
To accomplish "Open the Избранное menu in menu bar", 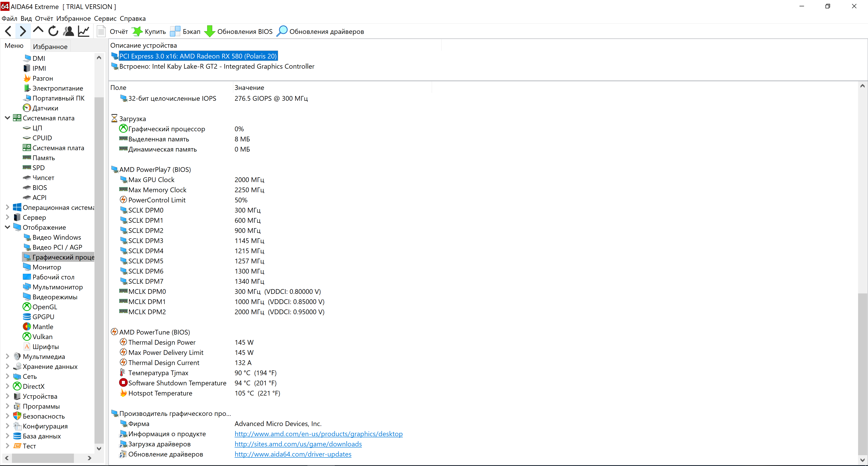I will click(x=73, y=19).
